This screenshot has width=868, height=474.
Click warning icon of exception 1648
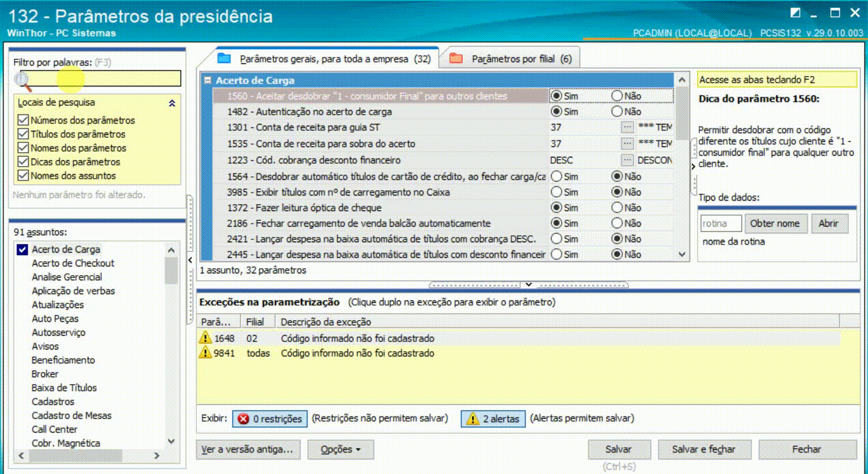coord(205,337)
